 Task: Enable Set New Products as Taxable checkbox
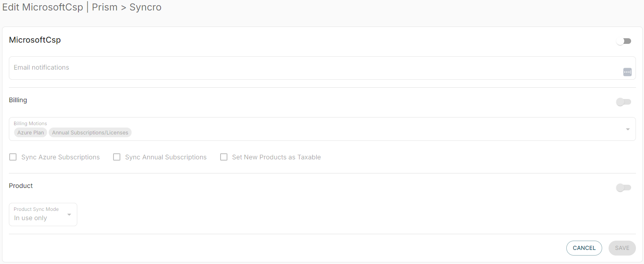coord(224,157)
